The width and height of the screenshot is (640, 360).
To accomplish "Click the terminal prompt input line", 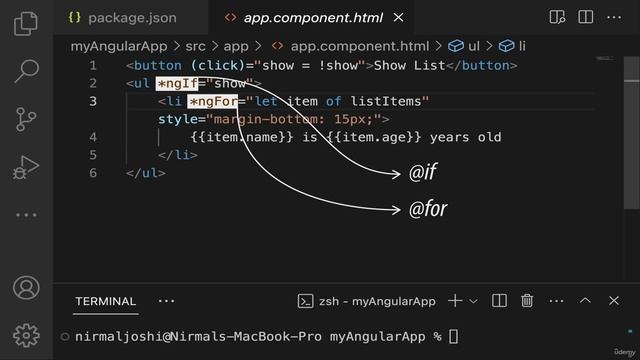I will (267, 337).
